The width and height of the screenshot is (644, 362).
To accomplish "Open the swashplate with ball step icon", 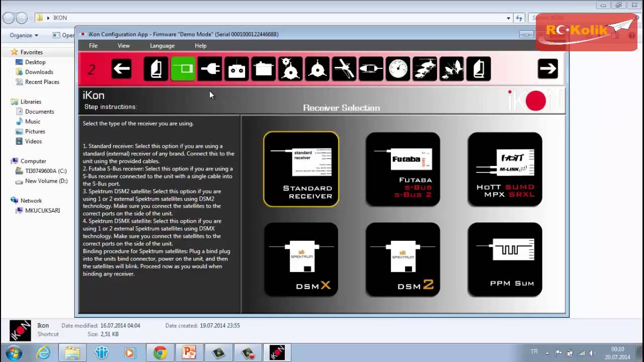I will click(291, 69).
